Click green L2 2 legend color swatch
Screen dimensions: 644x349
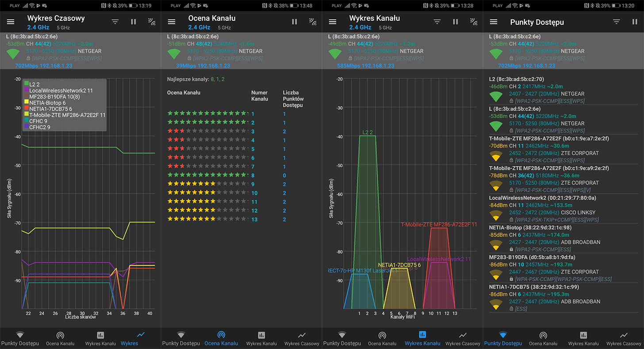click(x=27, y=84)
